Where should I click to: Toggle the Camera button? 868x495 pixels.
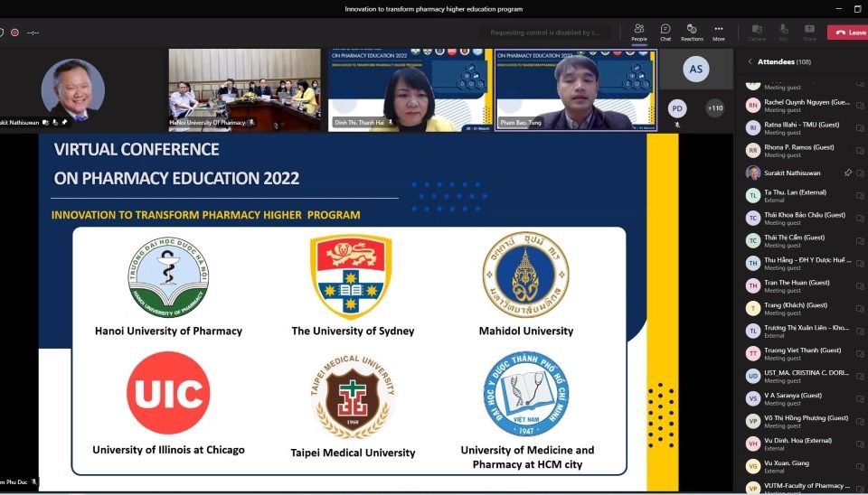click(757, 33)
